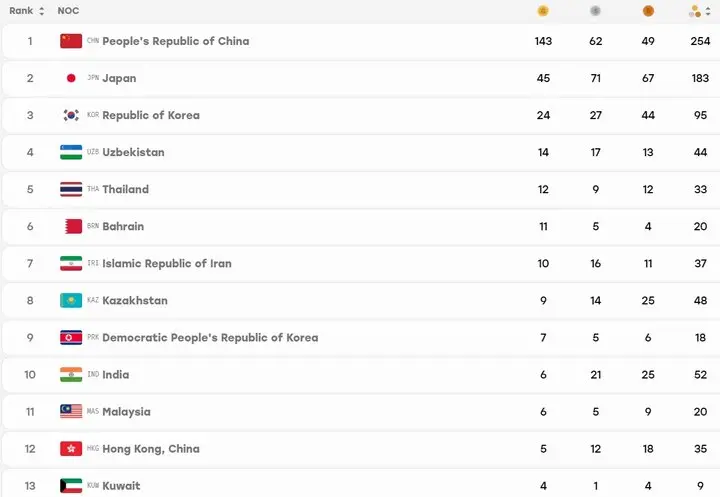This screenshot has width=720, height=497.
Task: Click the silver medal column icon
Action: coord(595,11)
